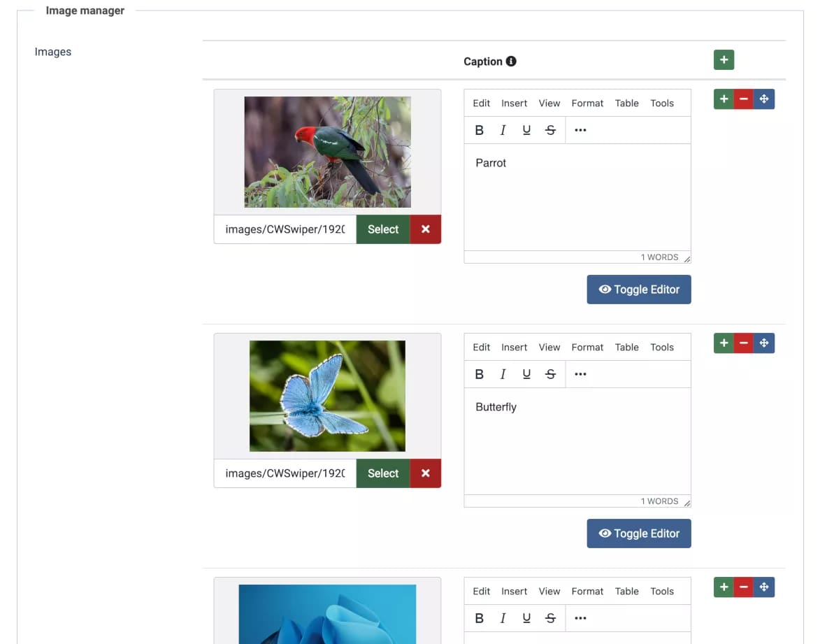This screenshot has height=644, width=820.
Task: Apply Strikethrough in the Butterfly caption editor
Action: [550, 374]
